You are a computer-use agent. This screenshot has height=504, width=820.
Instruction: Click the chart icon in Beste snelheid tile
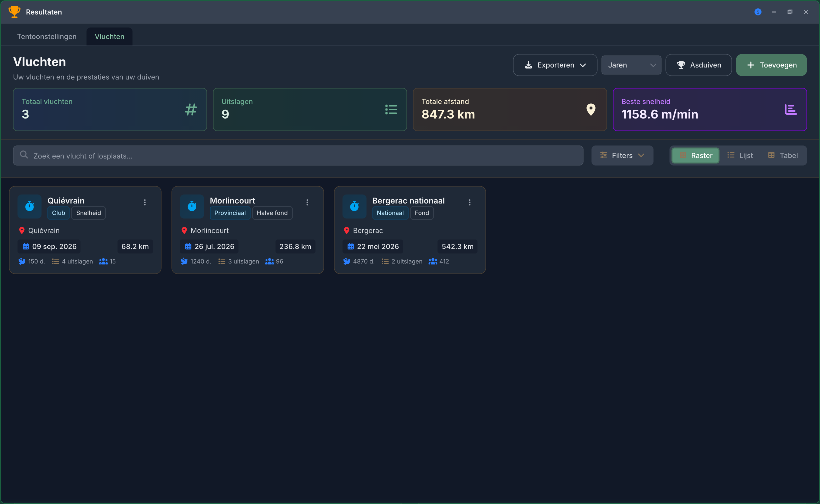(791, 109)
